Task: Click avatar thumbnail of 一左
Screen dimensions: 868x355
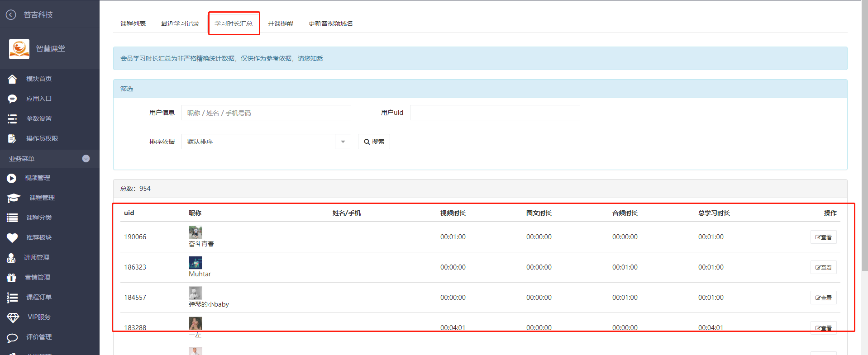Action: click(195, 323)
